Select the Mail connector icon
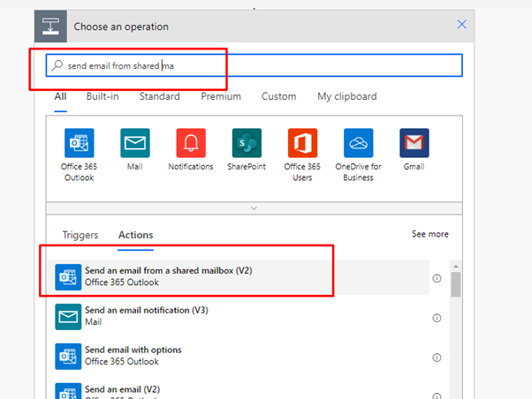This screenshot has height=399, width=532. pyautogui.click(x=135, y=143)
